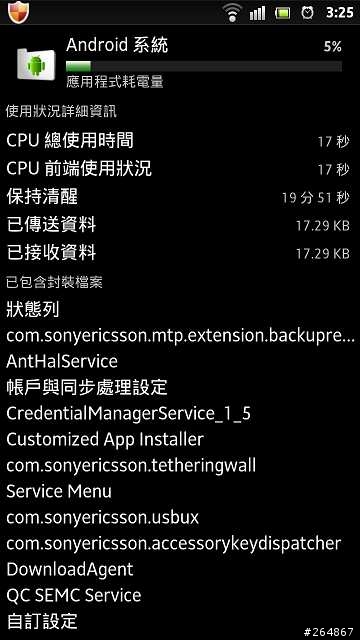Select the 保持清醒 row

pos(180,197)
